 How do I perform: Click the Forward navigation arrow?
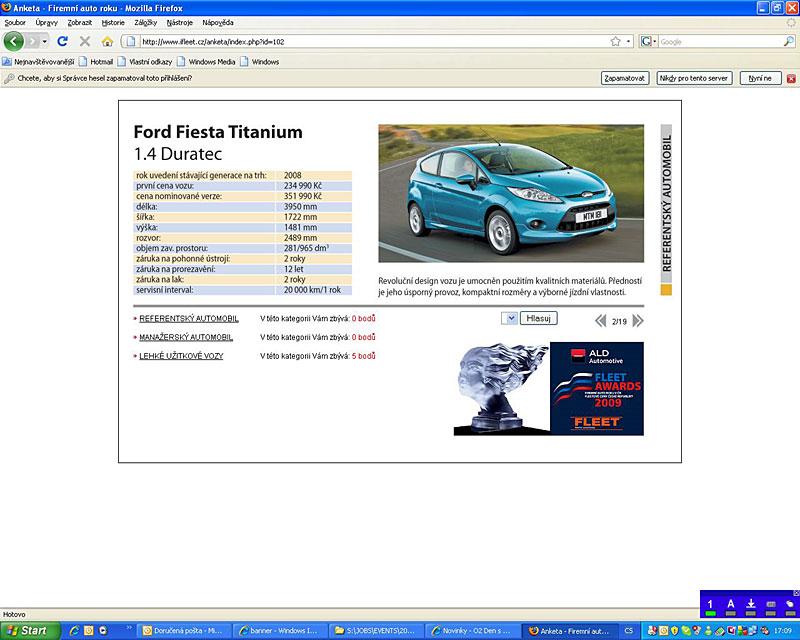33,41
